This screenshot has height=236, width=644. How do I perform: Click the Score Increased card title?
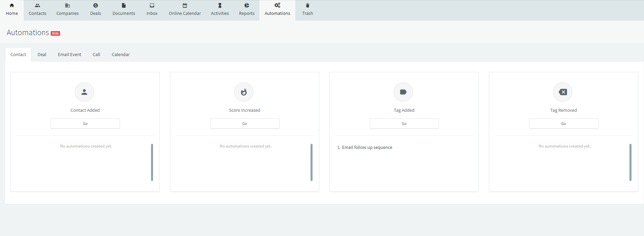(x=245, y=110)
